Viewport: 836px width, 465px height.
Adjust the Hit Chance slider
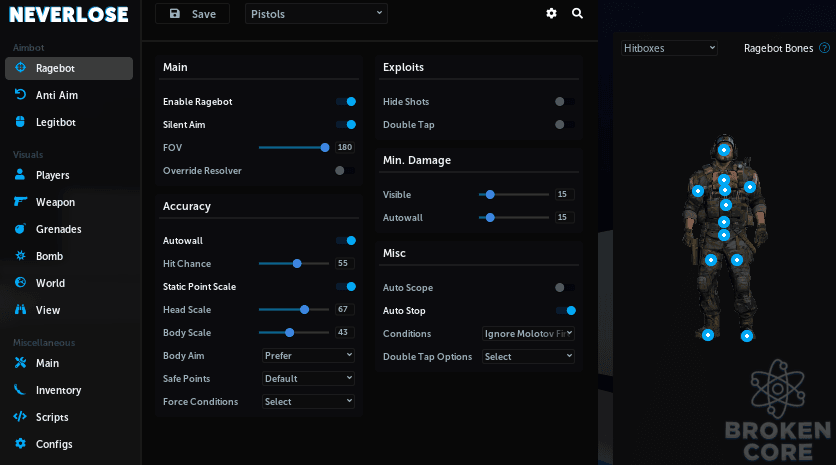294,263
